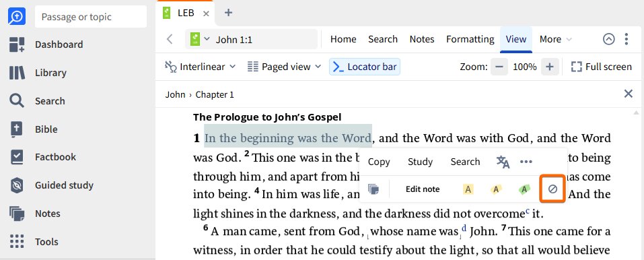Toggle Full screen mode
644x260 pixels.
point(602,67)
